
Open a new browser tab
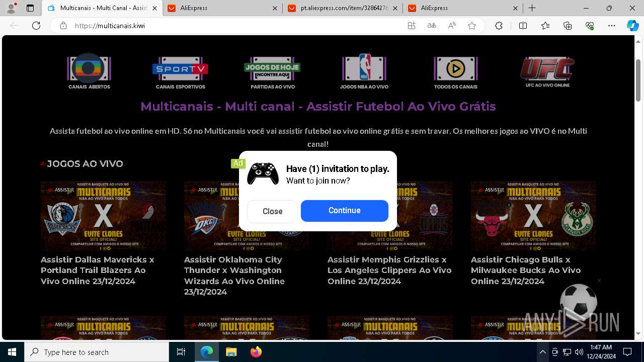tap(532, 8)
